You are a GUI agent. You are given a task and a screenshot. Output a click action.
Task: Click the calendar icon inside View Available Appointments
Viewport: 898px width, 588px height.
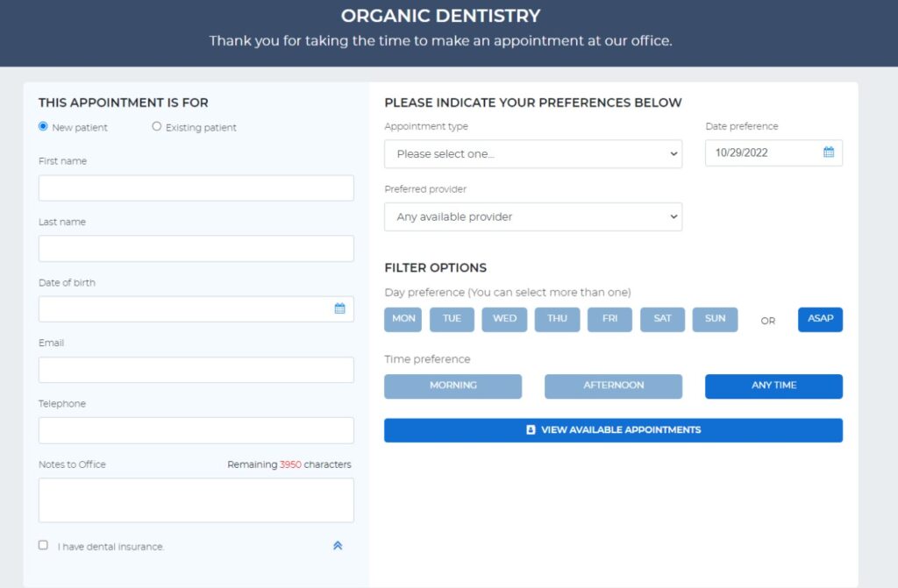point(530,429)
